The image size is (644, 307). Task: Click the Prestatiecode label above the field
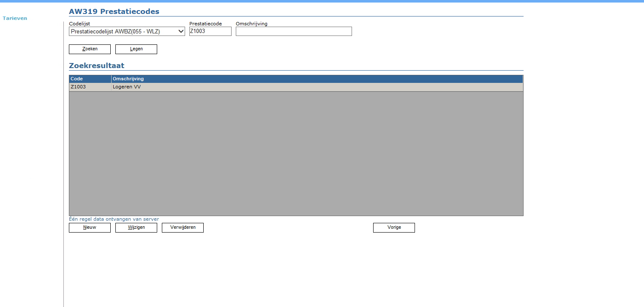pos(205,24)
